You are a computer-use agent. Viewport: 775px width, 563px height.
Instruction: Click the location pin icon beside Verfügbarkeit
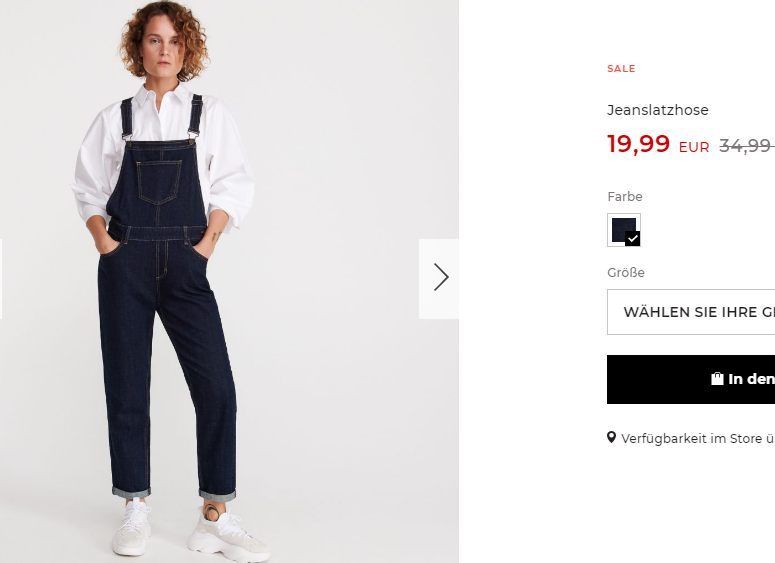(611, 437)
